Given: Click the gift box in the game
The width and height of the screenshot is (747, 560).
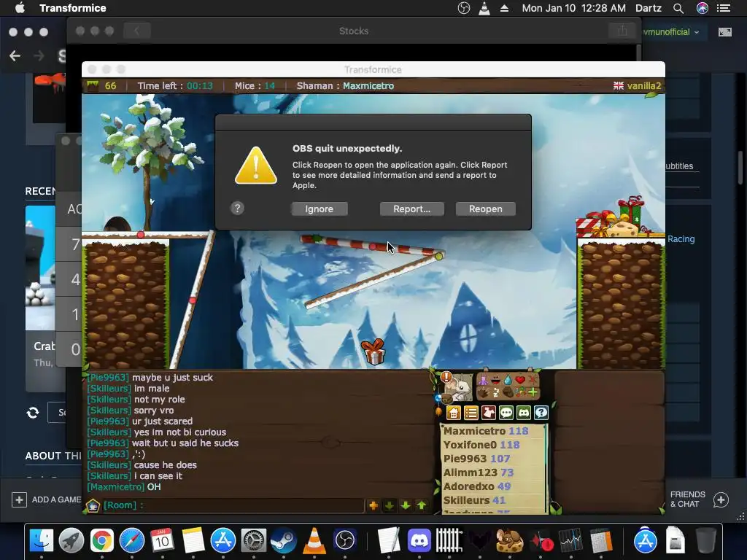Looking at the screenshot, I should point(373,351).
